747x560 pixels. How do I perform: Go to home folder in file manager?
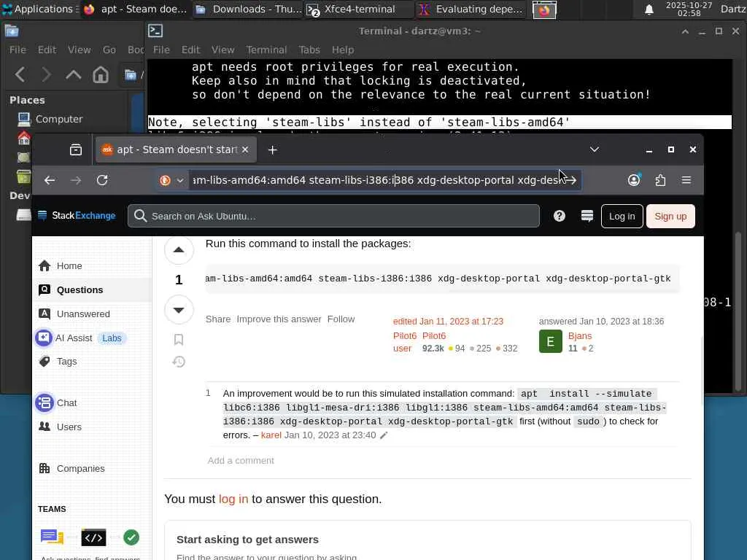tap(101, 74)
